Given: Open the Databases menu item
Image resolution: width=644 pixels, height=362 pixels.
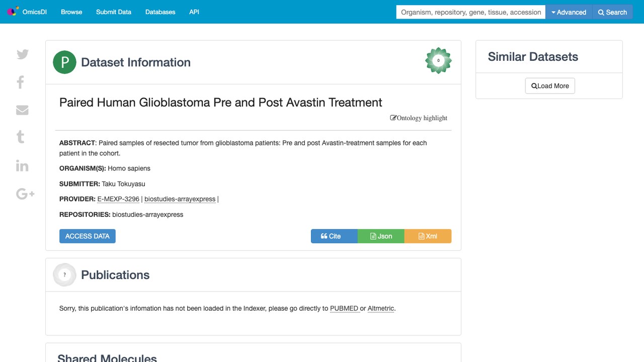Looking at the screenshot, I should tap(160, 12).
